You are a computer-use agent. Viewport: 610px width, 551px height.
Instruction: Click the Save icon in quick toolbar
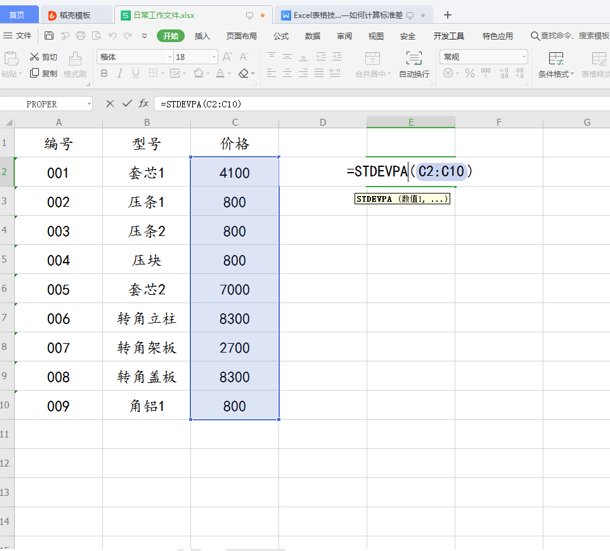(49, 36)
